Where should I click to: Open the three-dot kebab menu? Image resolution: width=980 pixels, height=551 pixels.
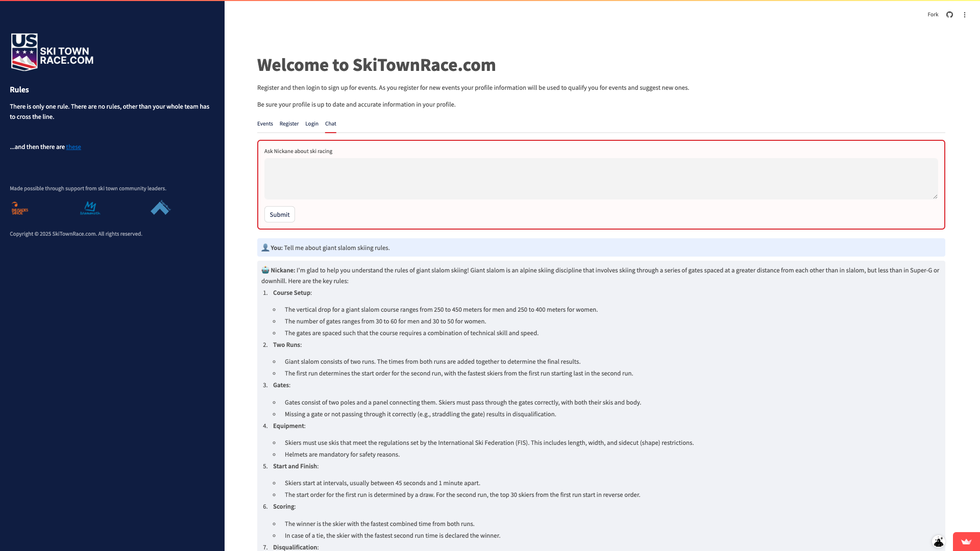coord(965,15)
